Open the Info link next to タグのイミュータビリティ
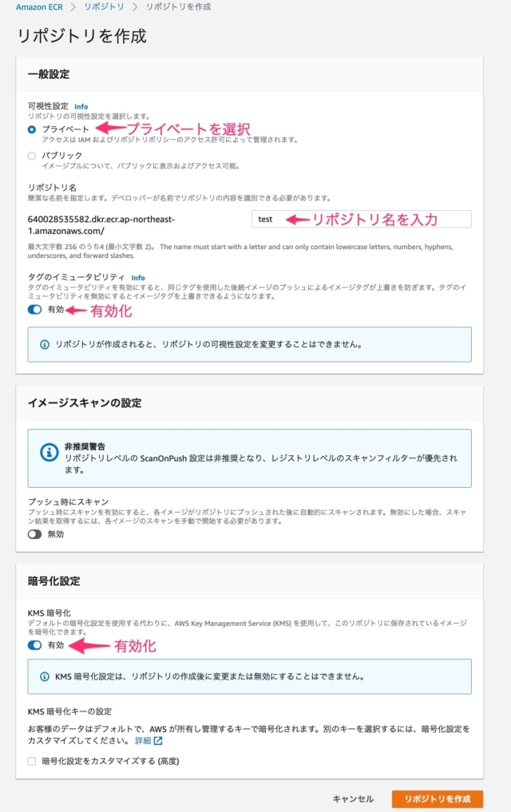 [x=137, y=278]
